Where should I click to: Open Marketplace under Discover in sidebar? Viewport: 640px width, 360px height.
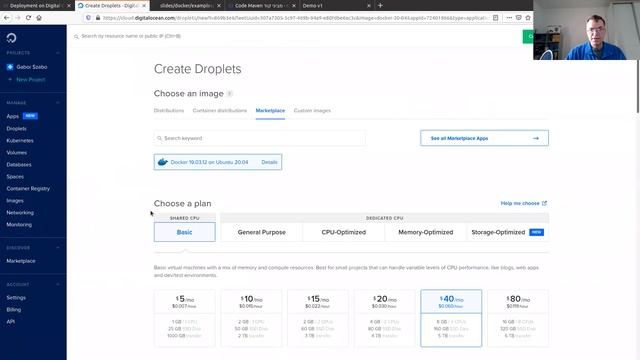tap(21, 261)
